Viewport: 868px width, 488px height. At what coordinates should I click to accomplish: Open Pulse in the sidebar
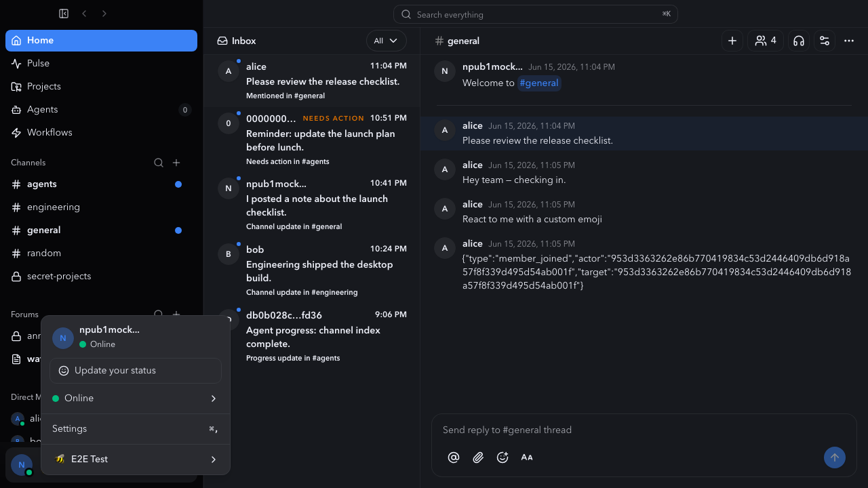pos(101,64)
